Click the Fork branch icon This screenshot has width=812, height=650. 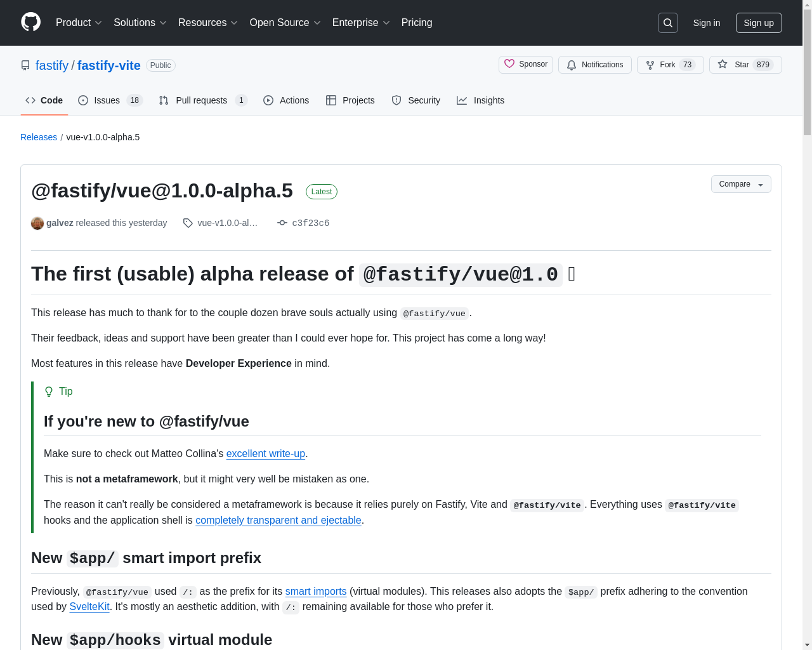coord(650,65)
